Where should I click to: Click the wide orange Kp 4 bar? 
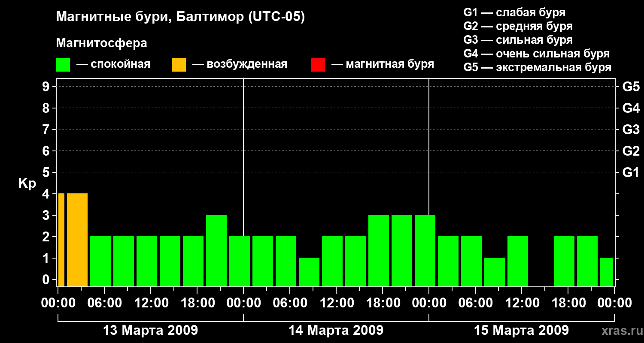pyautogui.click(x=77, y=240)
